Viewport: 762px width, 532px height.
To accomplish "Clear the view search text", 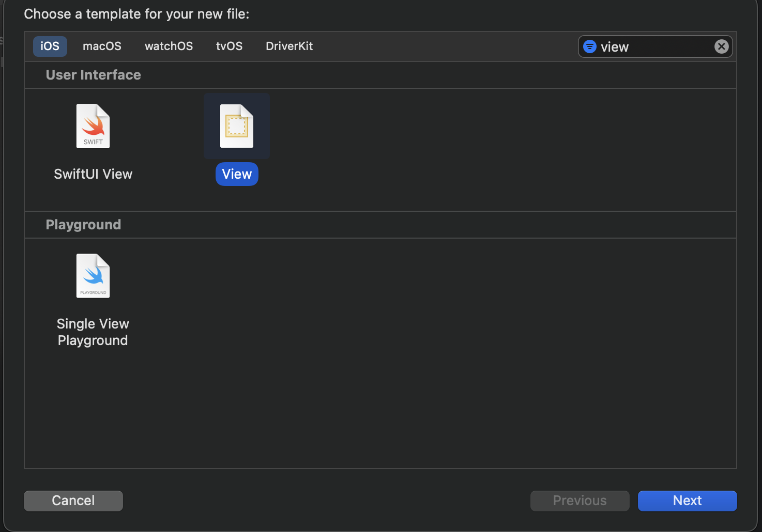I will pyautogui.click(x=722, y=46).
